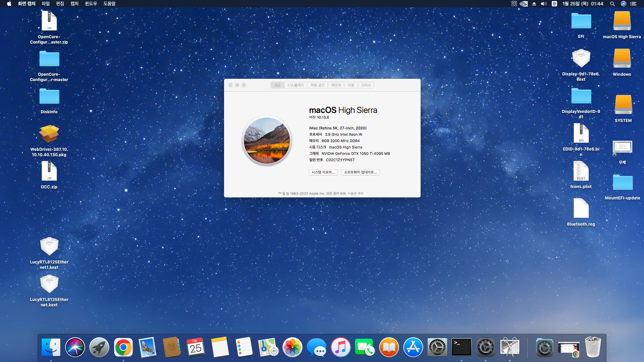This screenshot has height=362, width=644.
Task: Open Launchpad rocket icon in Dock
Action: [99, 347]
